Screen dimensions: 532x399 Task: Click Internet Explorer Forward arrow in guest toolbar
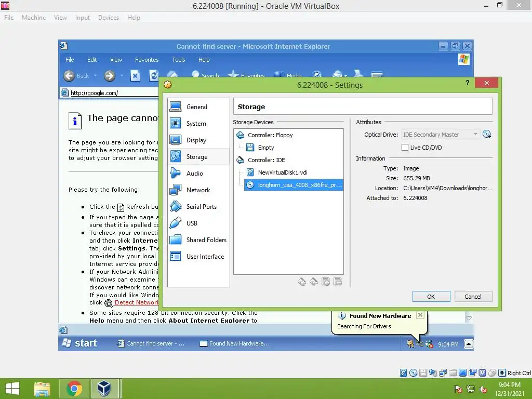pos(110,76)
